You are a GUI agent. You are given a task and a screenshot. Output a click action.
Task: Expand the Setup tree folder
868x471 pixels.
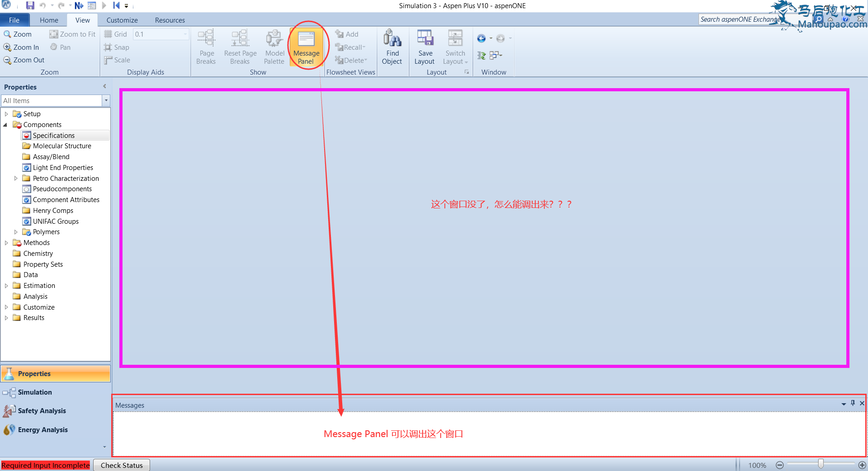tap(6, 114)
